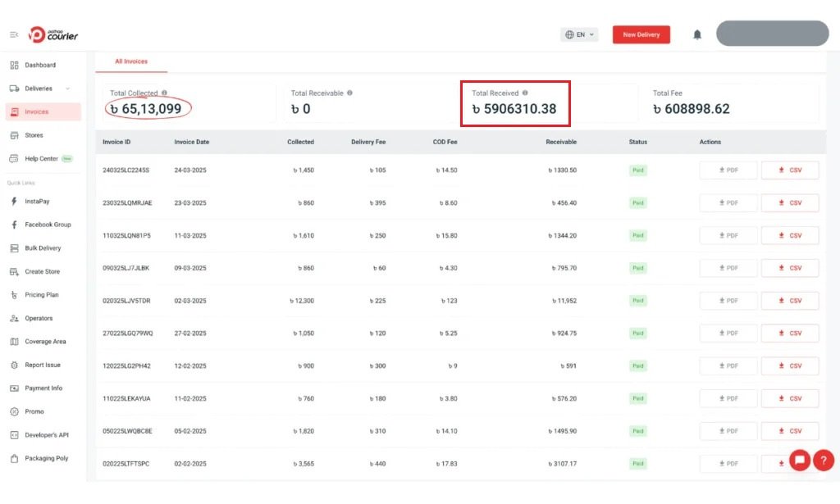Click the Pathao Courier logo
The height and width of the screenshot is (504, 840).
pyautogui.click(x=53, y=34)
